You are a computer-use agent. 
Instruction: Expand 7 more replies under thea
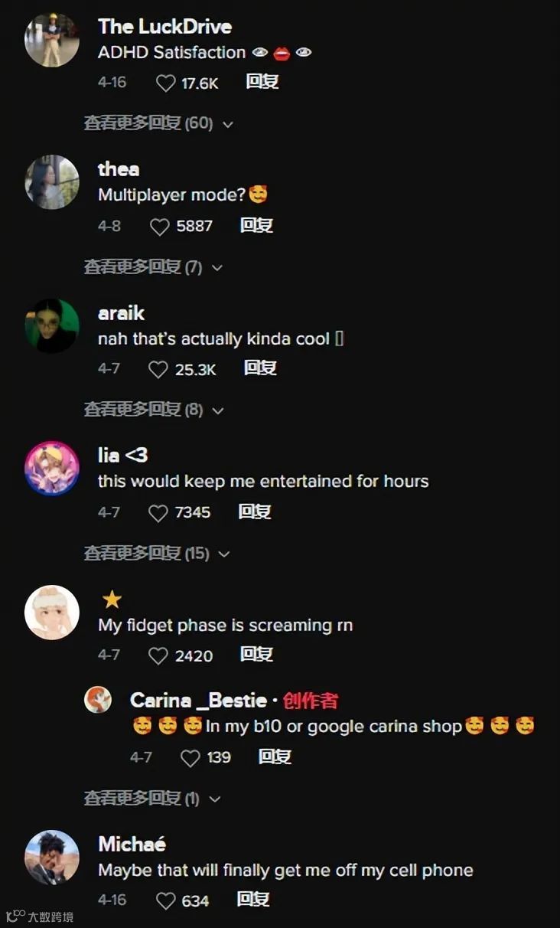(153, 267)
